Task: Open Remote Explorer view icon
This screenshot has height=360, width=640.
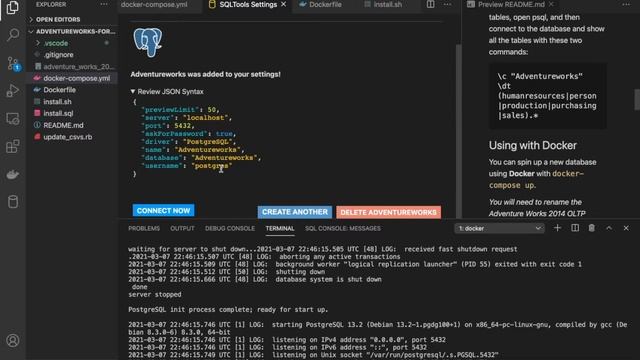Action: (13, 119)
